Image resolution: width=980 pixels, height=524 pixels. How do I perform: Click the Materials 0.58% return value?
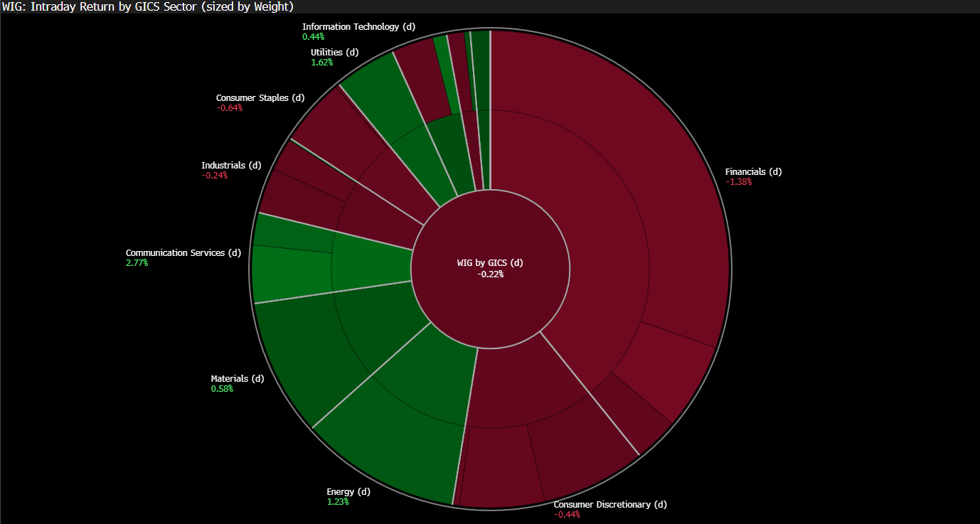point(222,389)
